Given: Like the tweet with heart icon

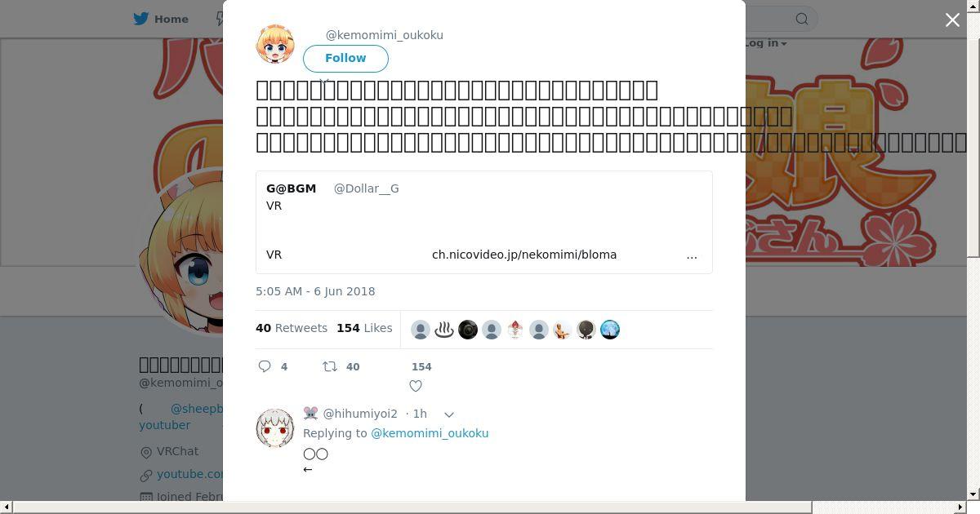Looking at the screenshot, I should point(416,386).
